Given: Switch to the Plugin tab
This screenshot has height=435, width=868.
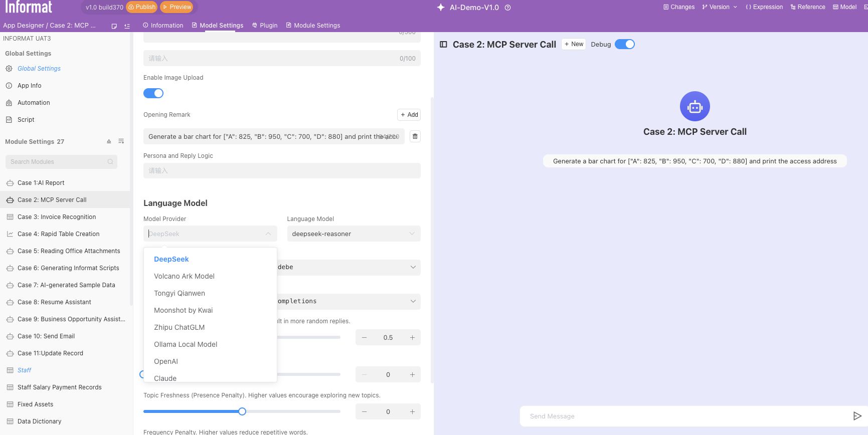Looking at the screenshot, I should [265, 26].
